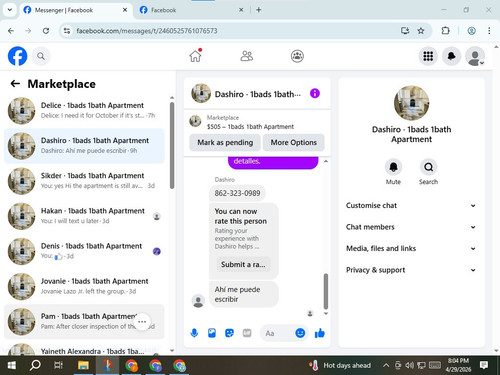Close the Messenger | Facebook tab
This screenshot has height=375, width=500.
[125, 10]
